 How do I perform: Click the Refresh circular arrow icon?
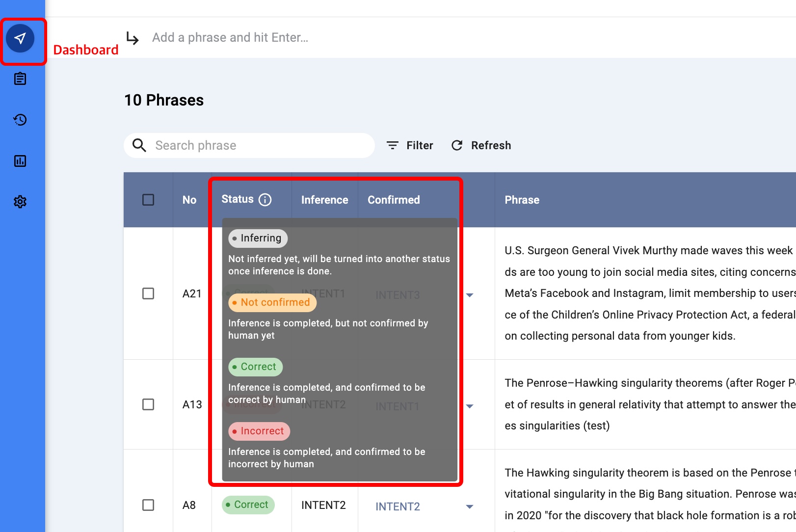(x=457, y=145)
